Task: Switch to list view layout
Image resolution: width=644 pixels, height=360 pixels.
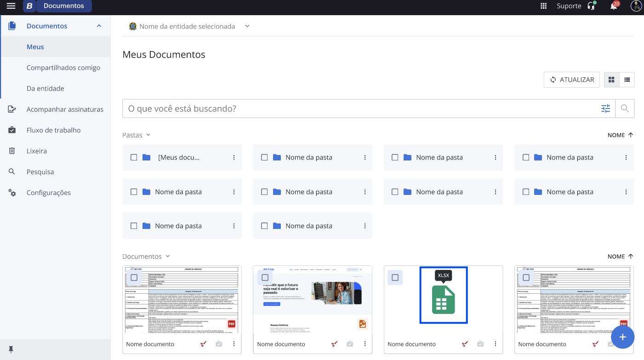Action: pyautogui.click(x=627, y=80)
